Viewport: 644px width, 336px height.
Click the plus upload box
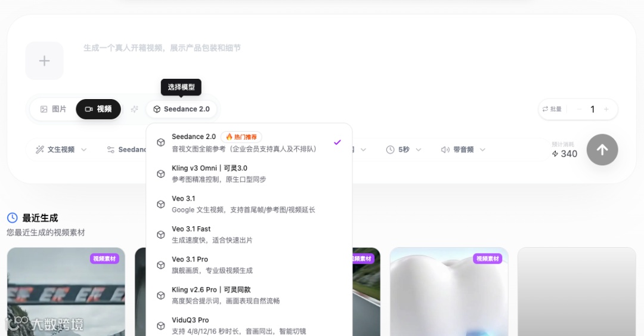coord(44,61)
